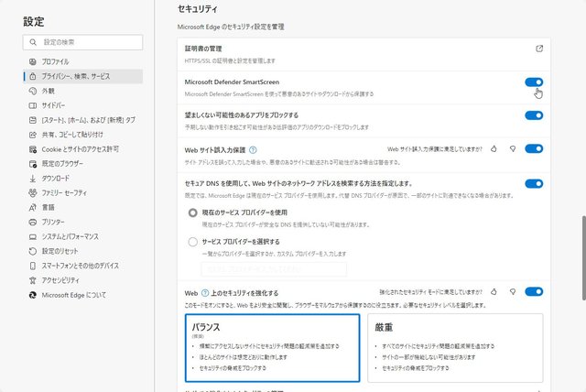Screen dimensions: 586x392
Task: Thumbs down the 強化されたセキュリティ モード feedback
Action: pyautogui.click(x=513, y=291)
